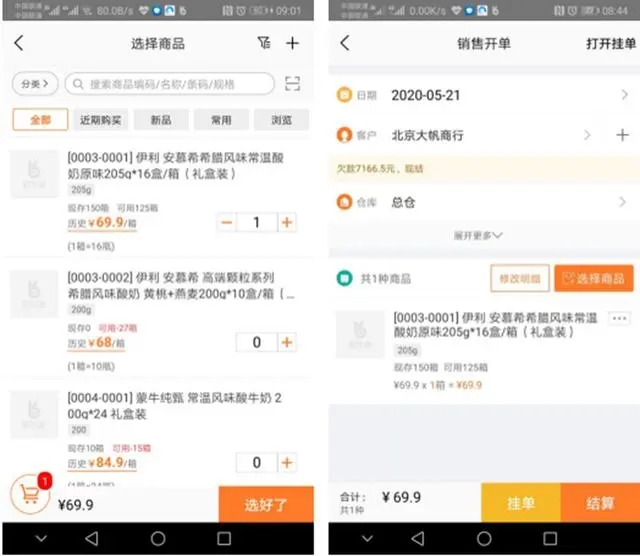Image resolution: width=640 pixels, height=556 pixels.
Task: Open more options for order item
Action: (620, 318)
